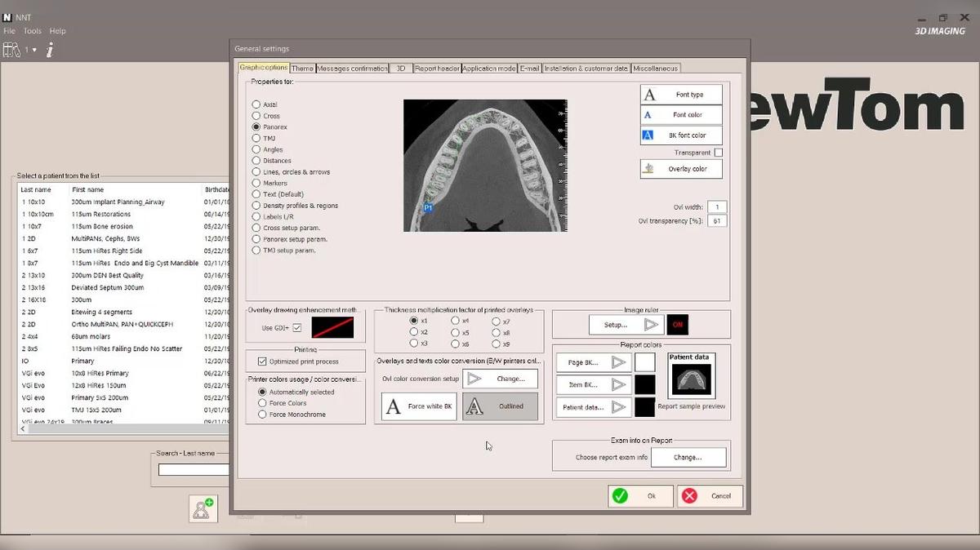Open the Help menu in NNT window

[x=57, y=31]
